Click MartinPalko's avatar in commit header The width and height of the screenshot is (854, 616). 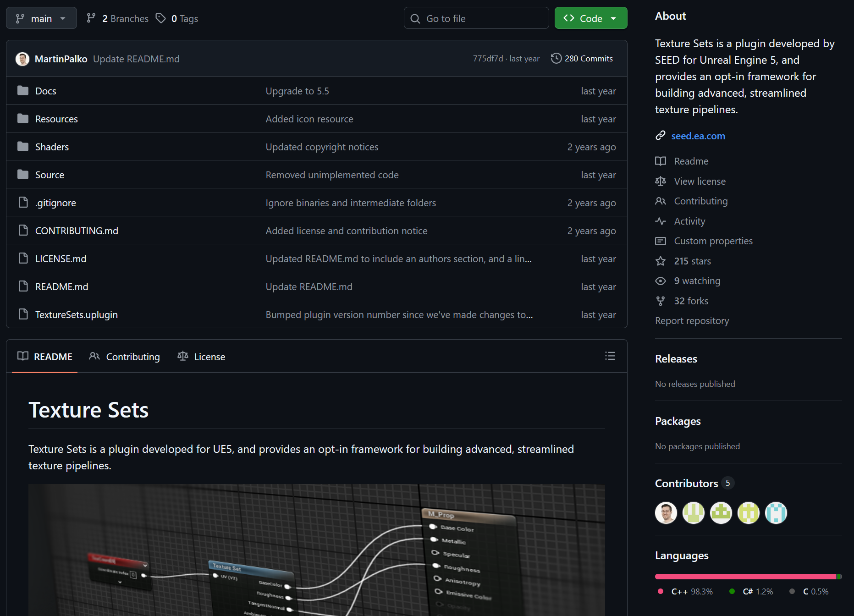tap(22, 59)
